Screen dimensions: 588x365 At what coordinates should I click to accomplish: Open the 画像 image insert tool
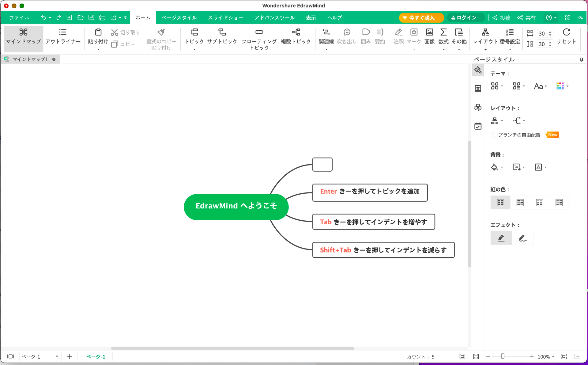(429, 36)
